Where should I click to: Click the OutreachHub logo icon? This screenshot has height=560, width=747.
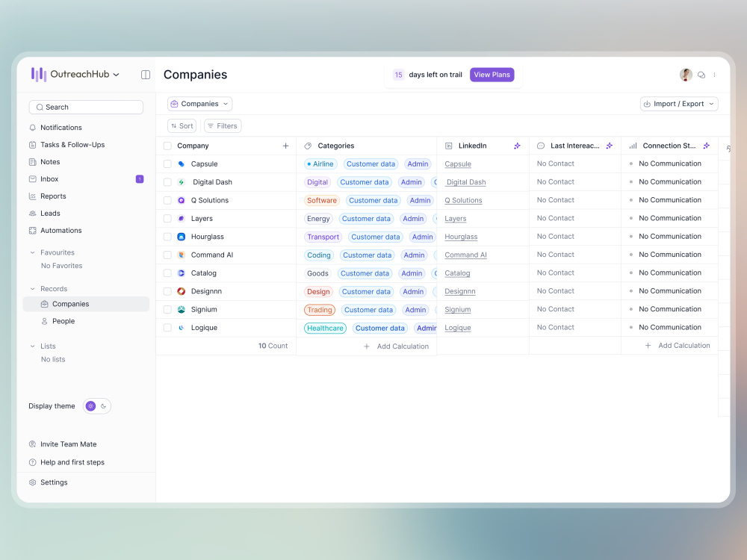coord(39,74)
